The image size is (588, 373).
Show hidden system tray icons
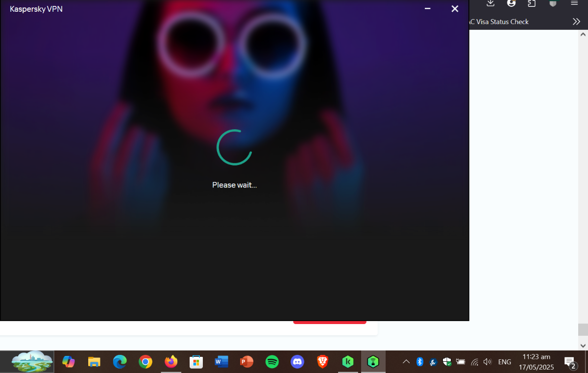(x=406, y=362)
